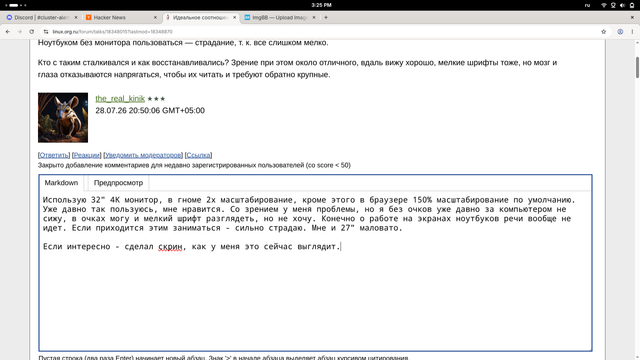This screenshot has width=640, height=360.
Task: Open the Реакции link
Action: coord(87,155)
